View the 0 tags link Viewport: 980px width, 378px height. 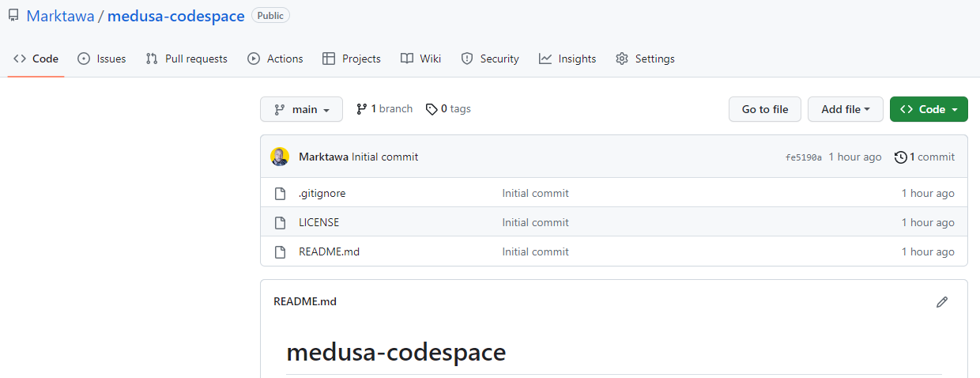(448, 109)
